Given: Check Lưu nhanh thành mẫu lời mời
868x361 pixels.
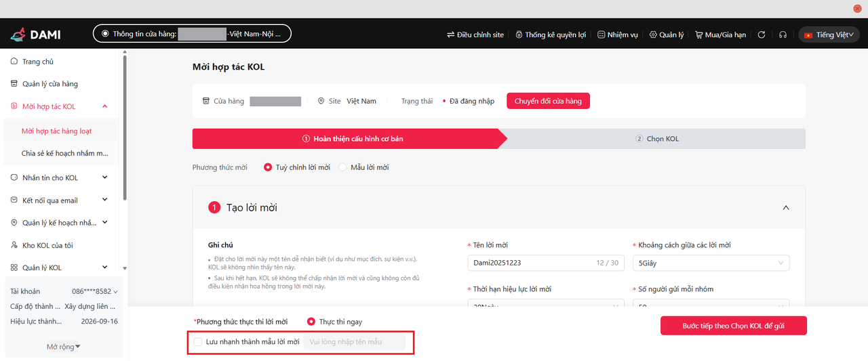Looking at the screenshot, I should (x=198, y=342).
